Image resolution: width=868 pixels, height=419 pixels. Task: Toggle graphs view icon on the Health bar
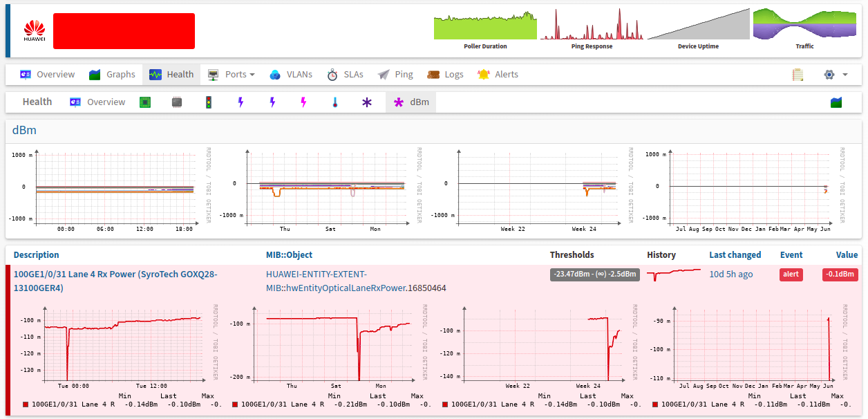(836, 102)
